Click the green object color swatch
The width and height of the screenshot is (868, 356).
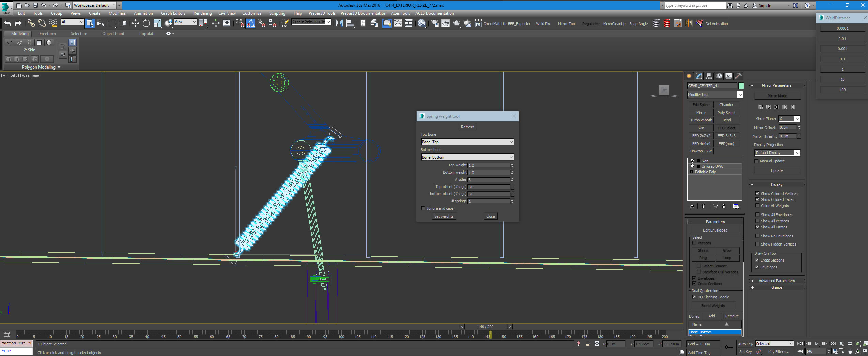click(x=741, y=86)
